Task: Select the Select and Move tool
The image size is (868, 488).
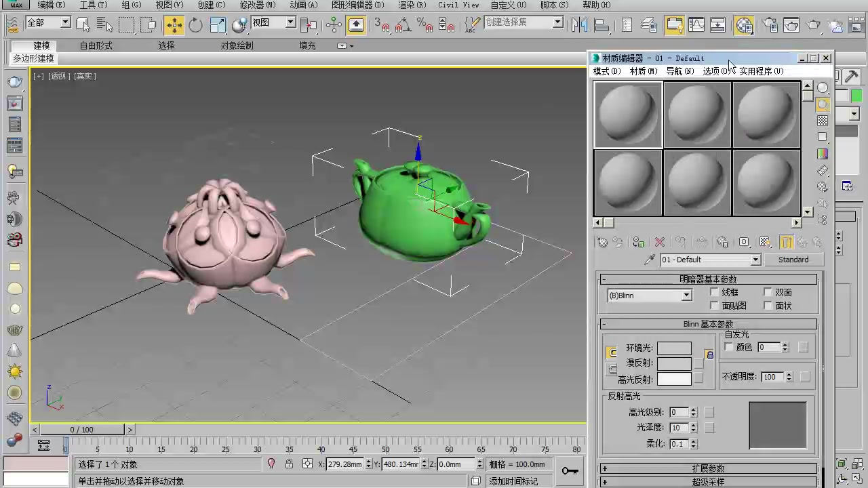Action: (x=174, y=24)
